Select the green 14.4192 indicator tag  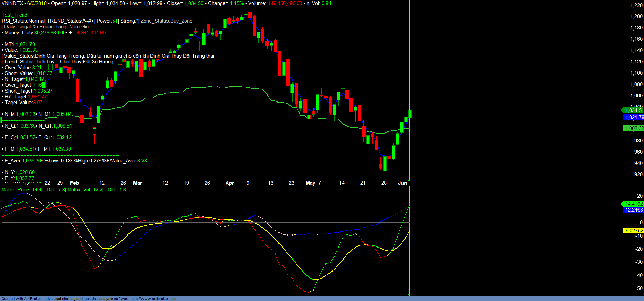coord(633,204)
